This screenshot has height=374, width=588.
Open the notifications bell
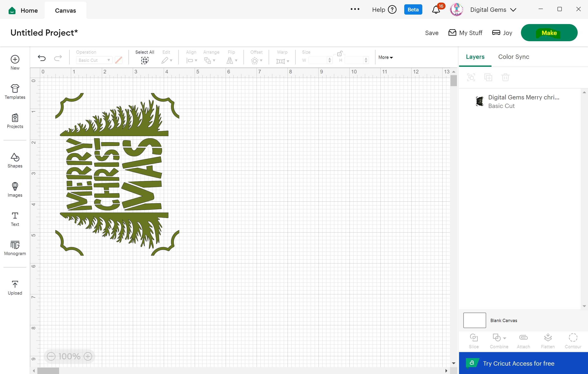pos(436,10)
